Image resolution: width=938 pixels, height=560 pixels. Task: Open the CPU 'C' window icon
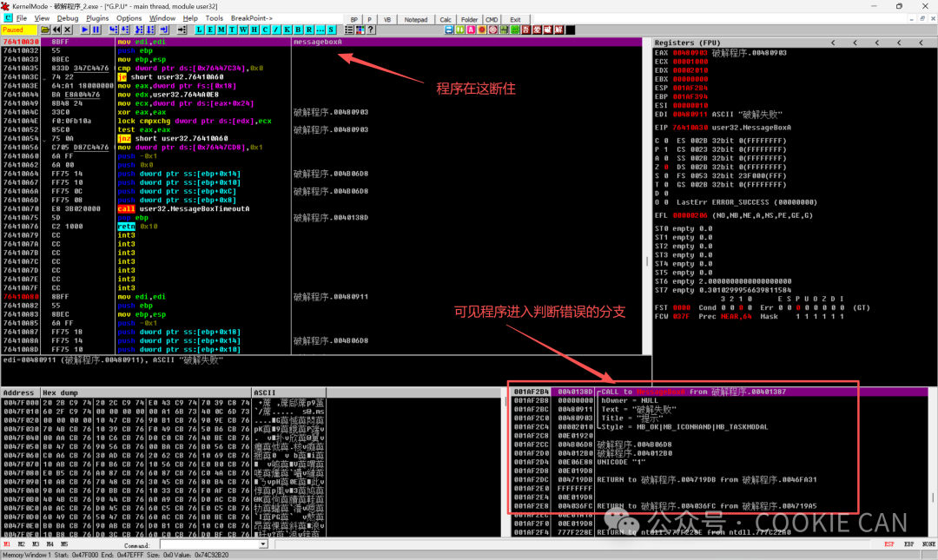(265, 30)
